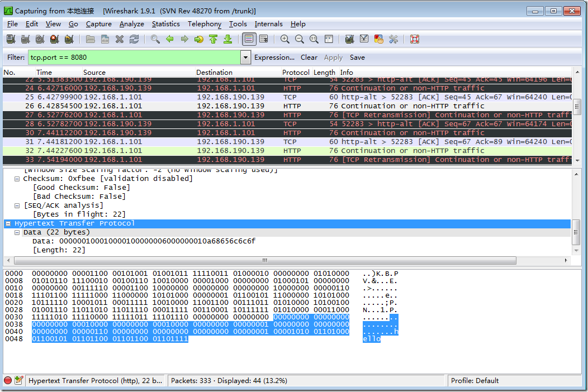Edit coloring rules icon
This screenshot has height=392, width=588.
pyautogui.click(x=379, y=39)
